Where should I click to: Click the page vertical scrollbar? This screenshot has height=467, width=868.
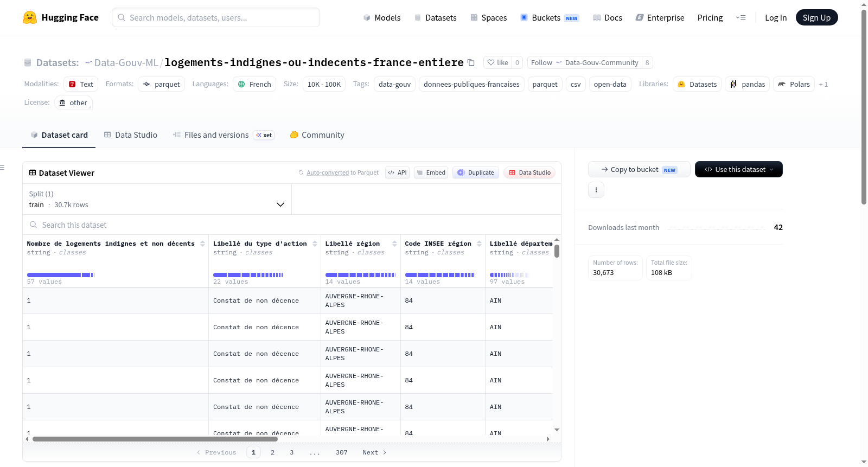pos(864,107)
